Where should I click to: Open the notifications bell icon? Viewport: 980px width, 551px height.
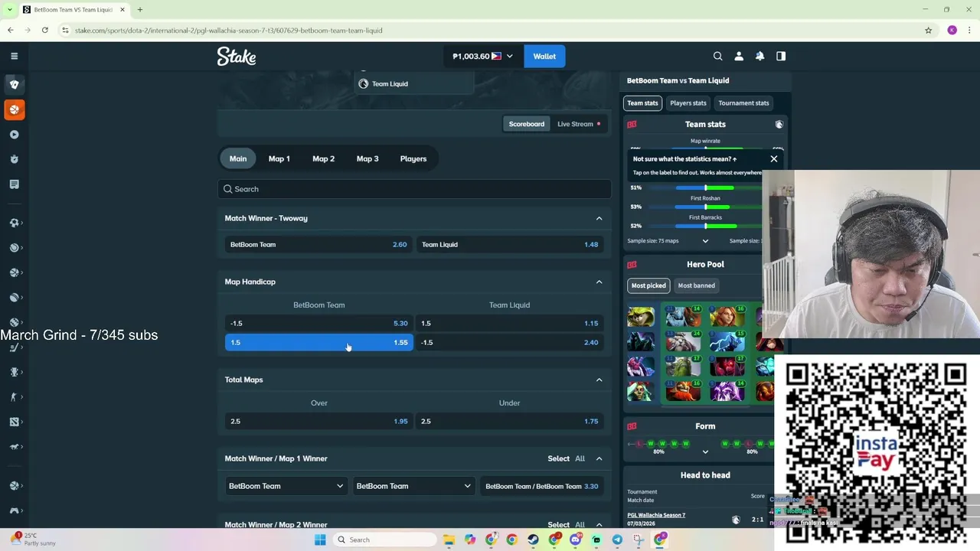(759, 56)
